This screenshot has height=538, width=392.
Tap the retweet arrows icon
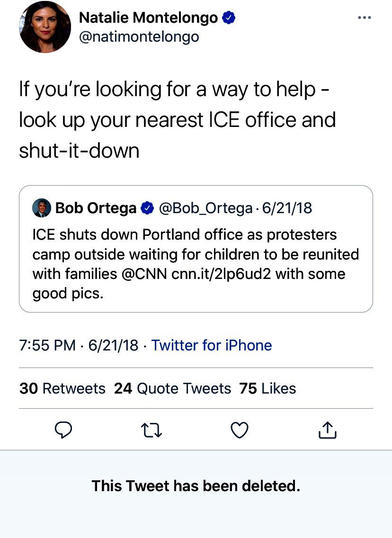pos(151,430)
